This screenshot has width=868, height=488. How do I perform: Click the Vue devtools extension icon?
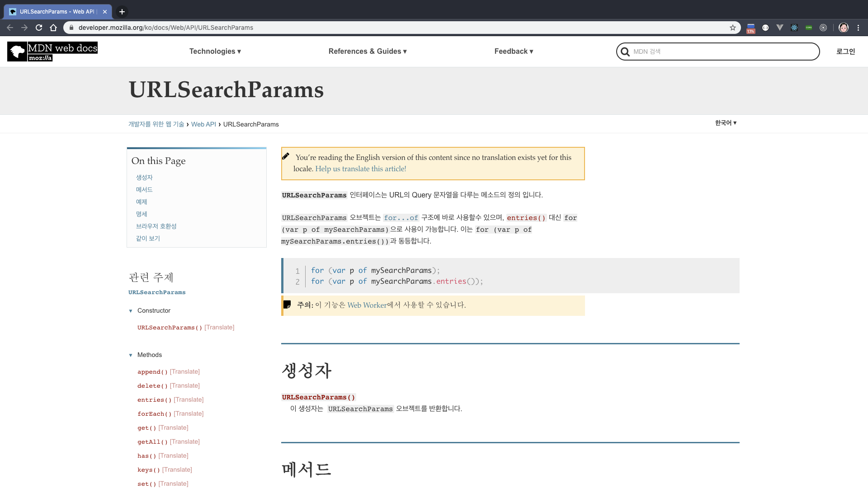click(780, 28)
